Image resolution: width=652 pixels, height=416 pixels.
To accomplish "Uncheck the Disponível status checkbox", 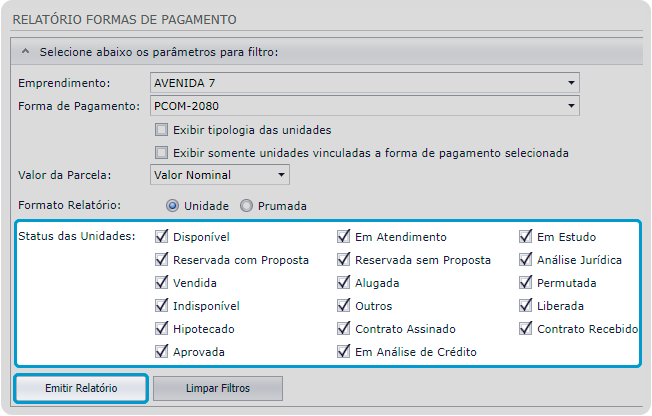I will (x=162, y=237).
